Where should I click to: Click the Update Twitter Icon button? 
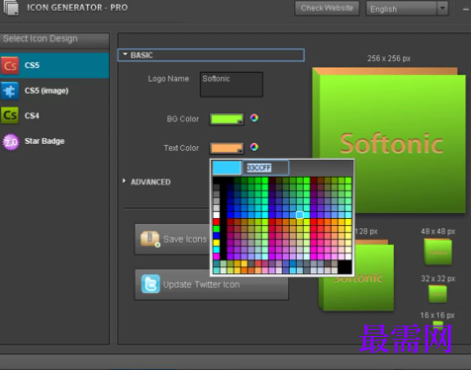(211, 284)
